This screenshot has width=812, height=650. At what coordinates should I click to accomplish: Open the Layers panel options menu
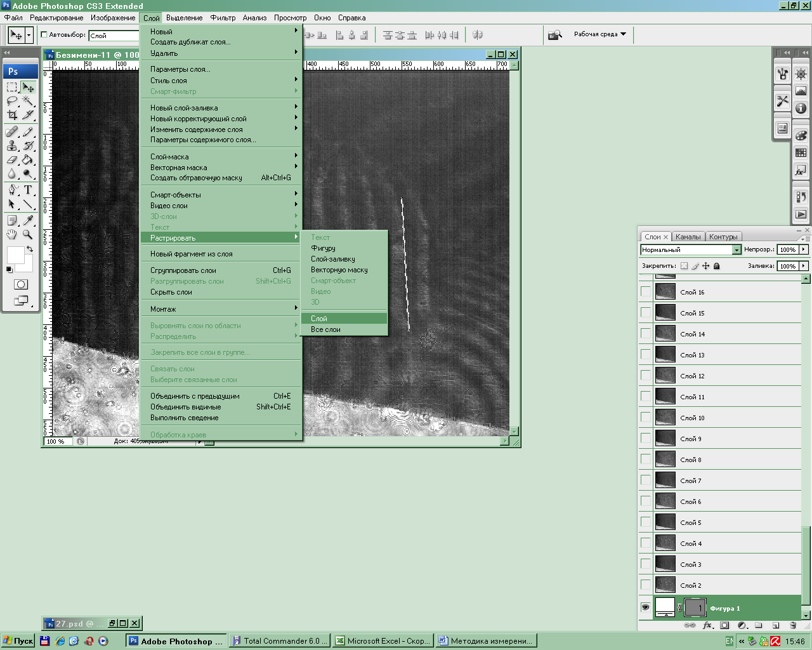pos(805,239)
